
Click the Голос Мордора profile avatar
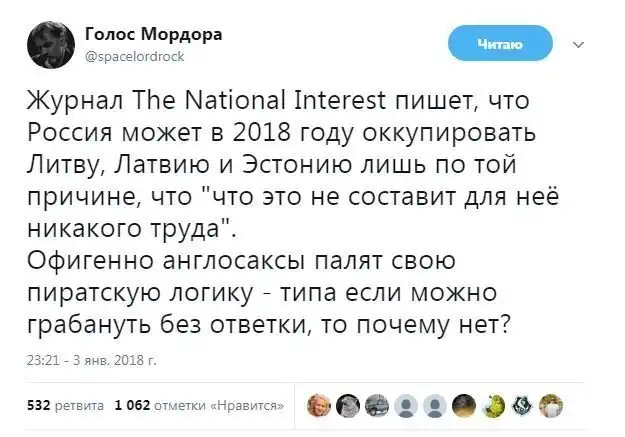[49, 44]
